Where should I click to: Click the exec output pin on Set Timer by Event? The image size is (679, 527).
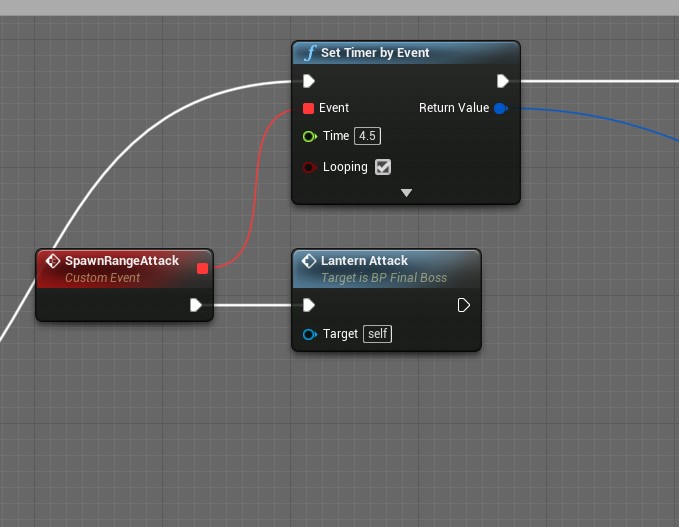503,81
